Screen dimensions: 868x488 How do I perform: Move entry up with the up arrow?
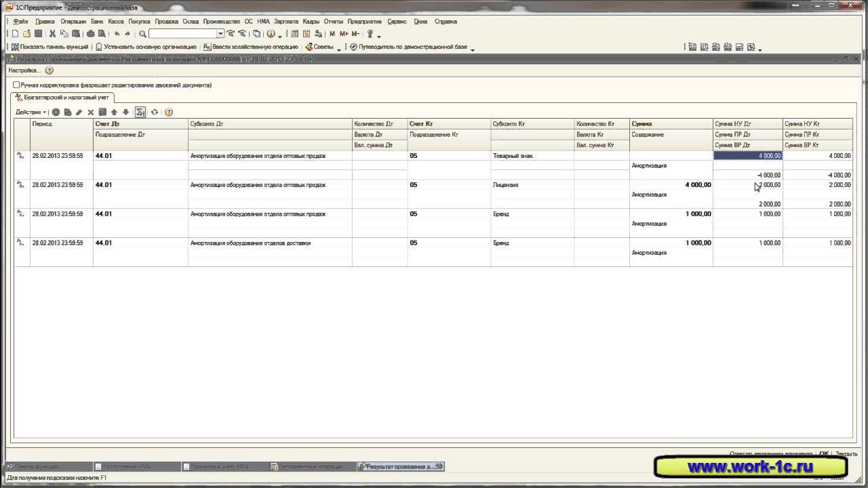click(114, 113)
